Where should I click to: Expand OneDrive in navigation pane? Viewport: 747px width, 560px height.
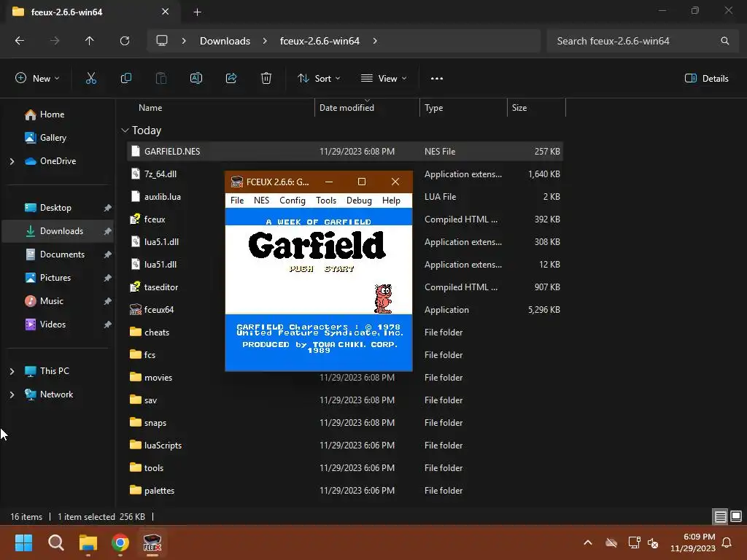click(12, 161)
